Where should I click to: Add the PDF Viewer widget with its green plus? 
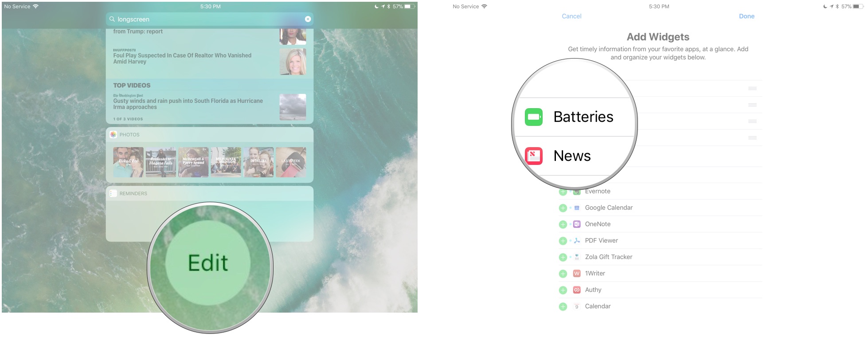(563, 241)
